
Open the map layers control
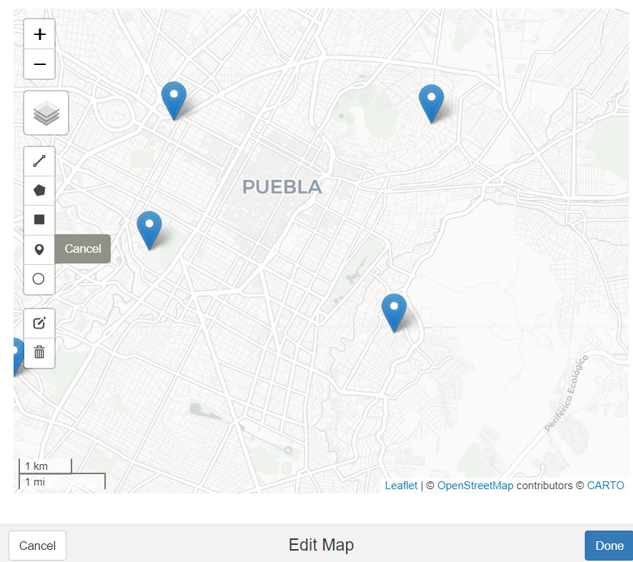46,114
